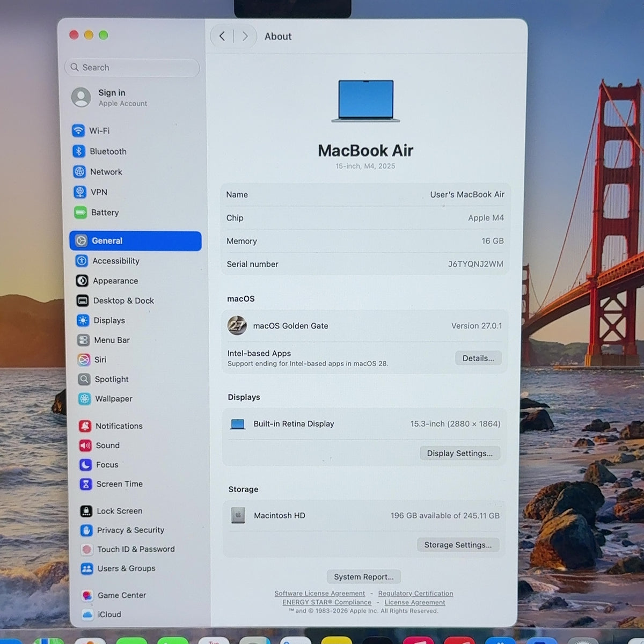Open the Software License Agreement link

[320, 594]
